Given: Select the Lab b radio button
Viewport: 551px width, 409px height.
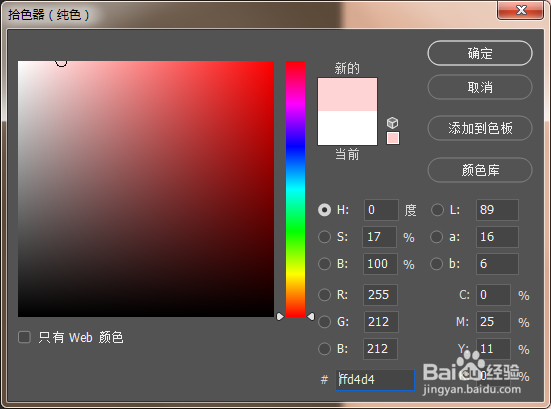Looking at the screenshot, I should click(436, 264).
